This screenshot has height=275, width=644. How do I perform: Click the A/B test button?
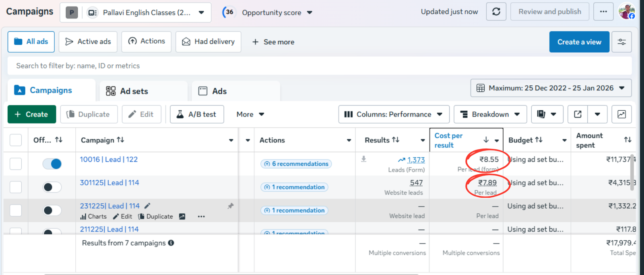pyautogui.click(x=197, y=114)
